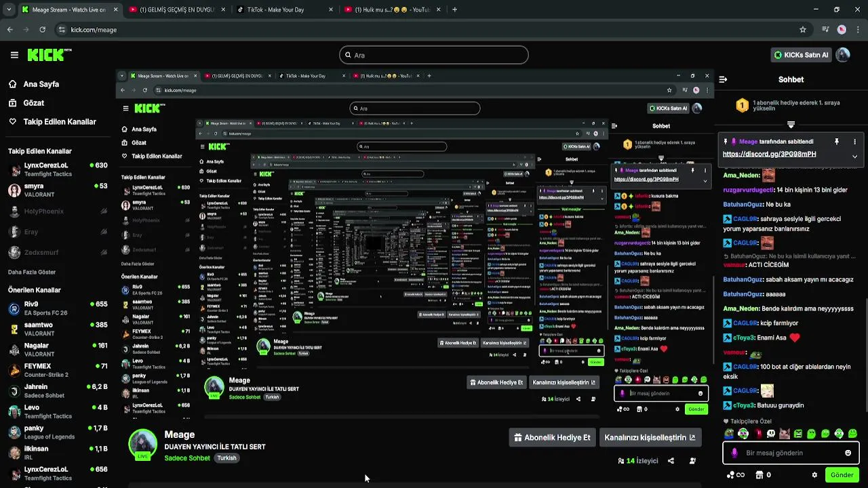This screenshot has width=868, height=488.
Task: Click the Turkish language tag
Action: (226, 458)
